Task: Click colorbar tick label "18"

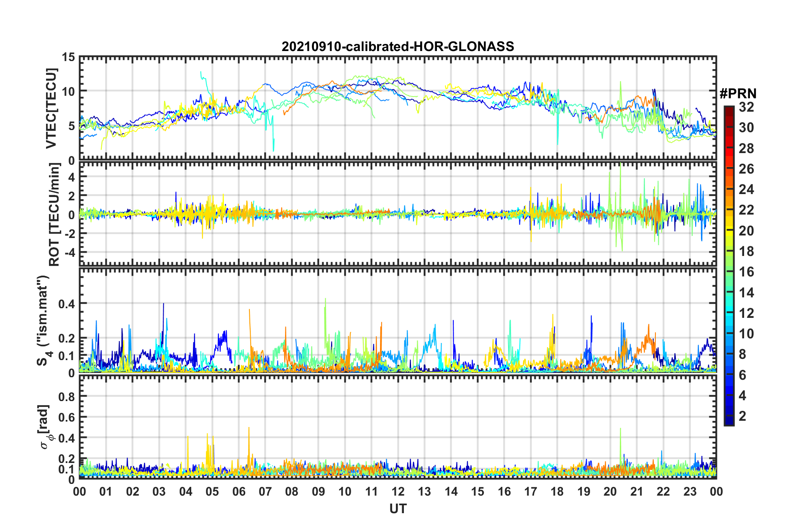Action: (746, 251)
